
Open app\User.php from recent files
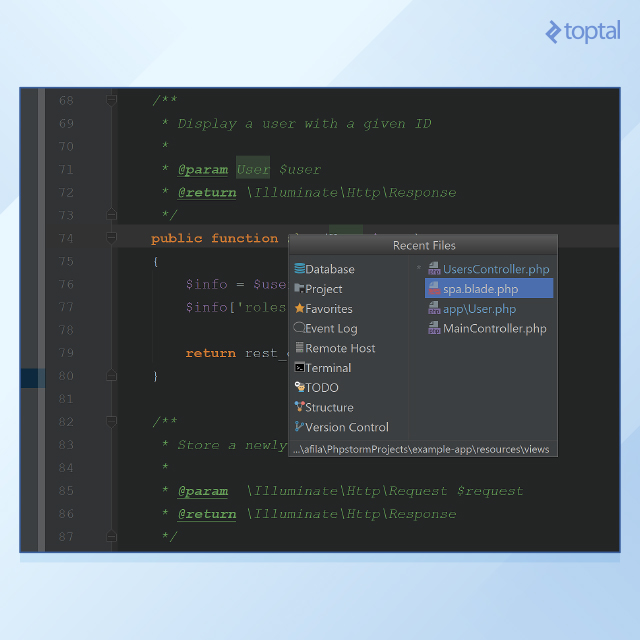tap(479, 309)
